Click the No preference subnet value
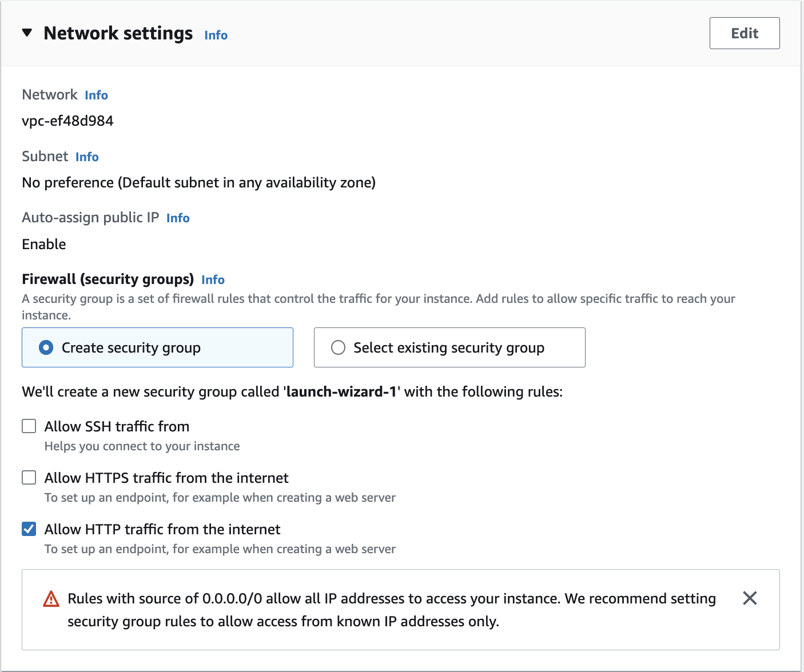804x672 pixels. tap(198, 182)
